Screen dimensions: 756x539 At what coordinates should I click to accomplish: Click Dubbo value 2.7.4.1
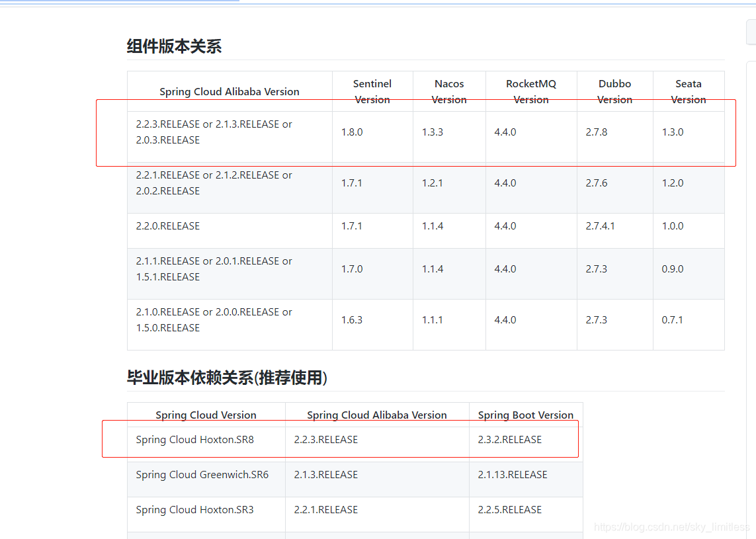(601, 226)
